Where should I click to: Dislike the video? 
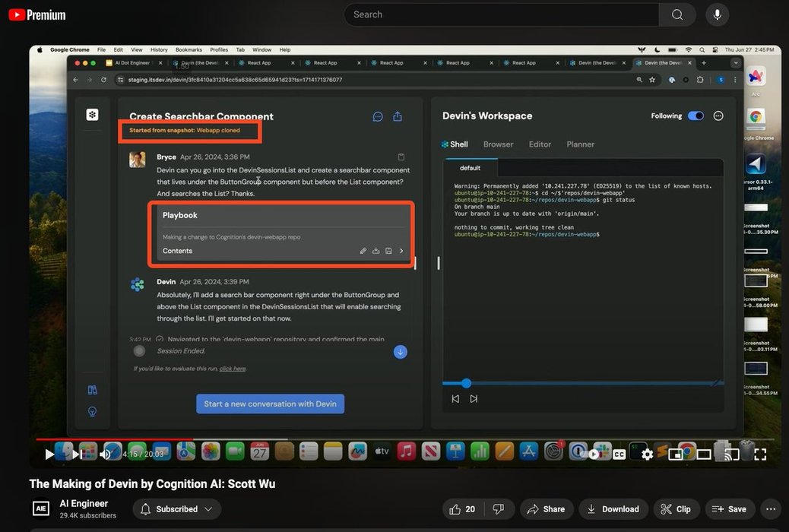coord(499,509)
